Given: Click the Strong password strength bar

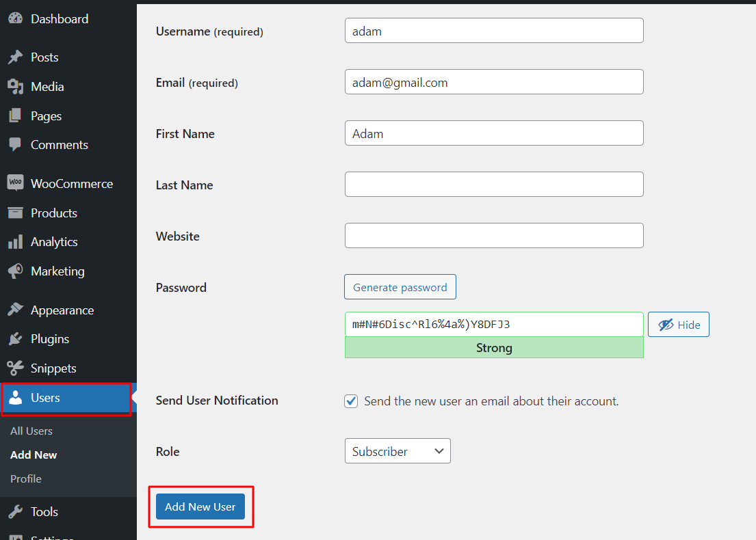Looking at the screenshot, I should coord(494,348).
